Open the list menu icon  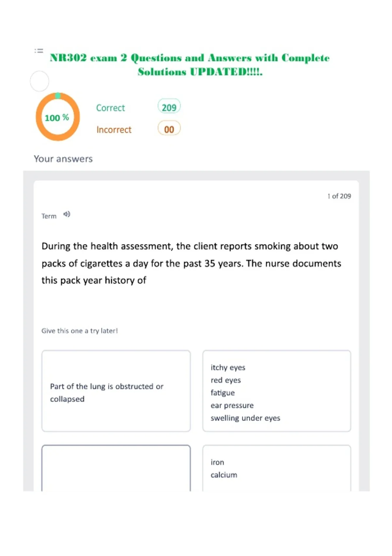click(39, 51)
